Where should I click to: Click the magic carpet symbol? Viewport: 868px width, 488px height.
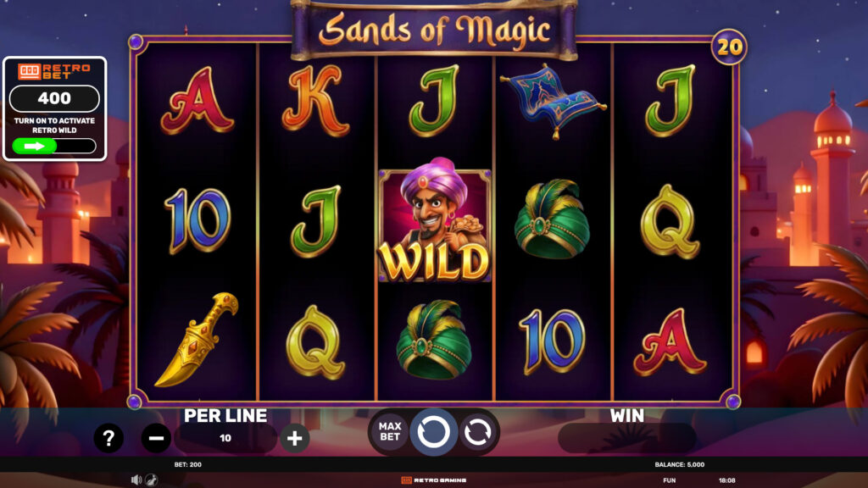[553, 100]
